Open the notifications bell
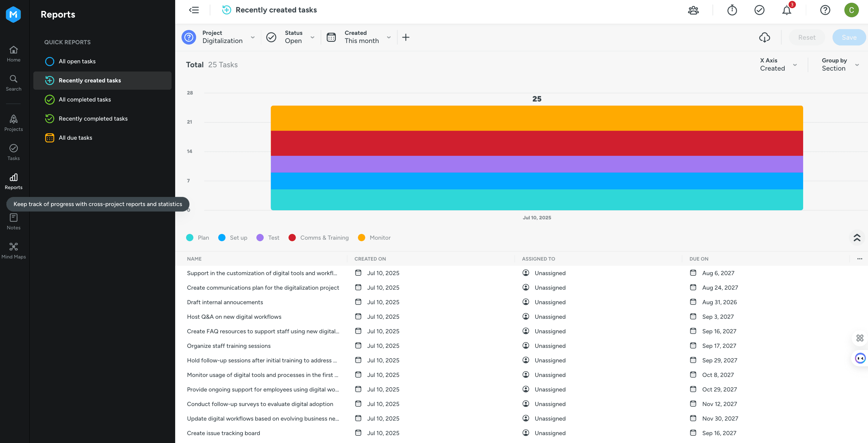This screenshot has height=443, width=868. point(786,10)
